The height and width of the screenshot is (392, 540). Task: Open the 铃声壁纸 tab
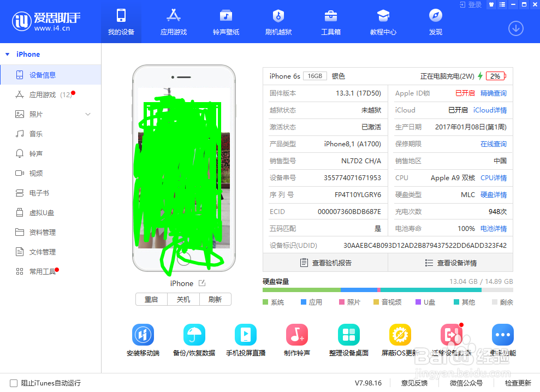pyautogui.click(x=226, y=22)
